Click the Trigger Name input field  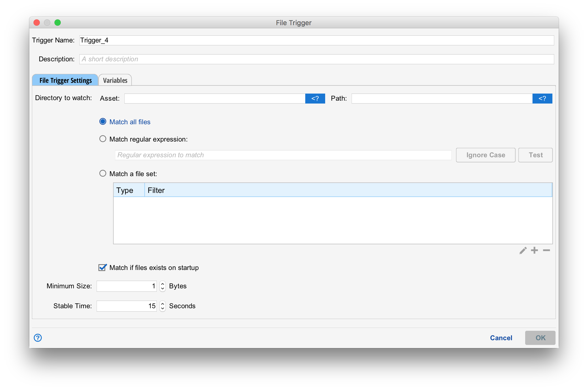point(316,40)
